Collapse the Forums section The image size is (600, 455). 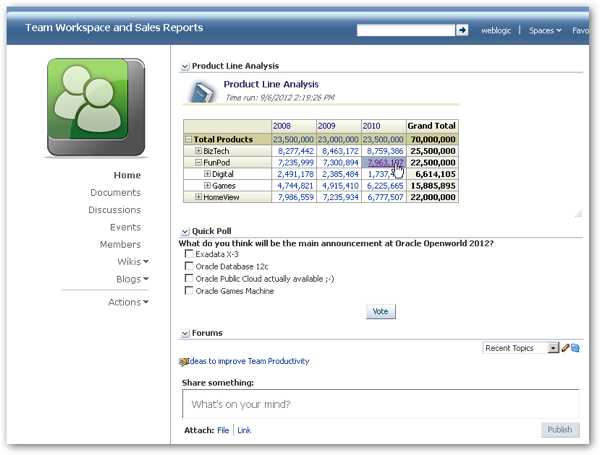185,333
